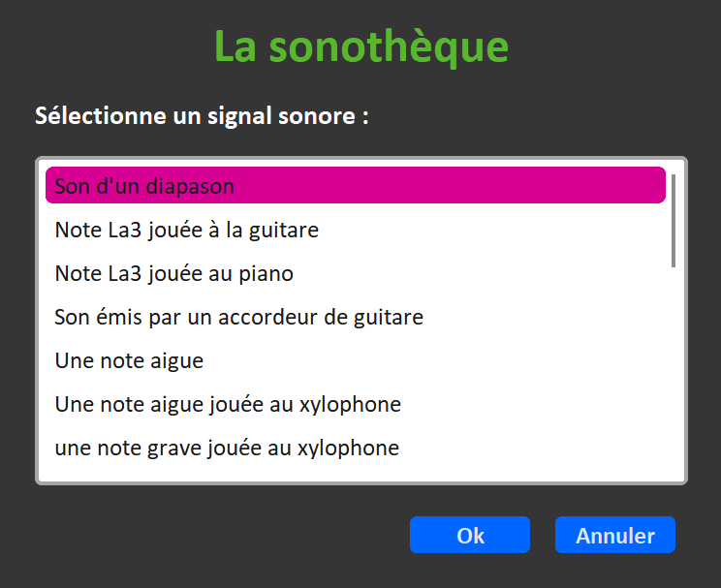721x588 pixels.
Task: Click the 'Sélectionne un signal sonore' label
Action: point(202,116)
